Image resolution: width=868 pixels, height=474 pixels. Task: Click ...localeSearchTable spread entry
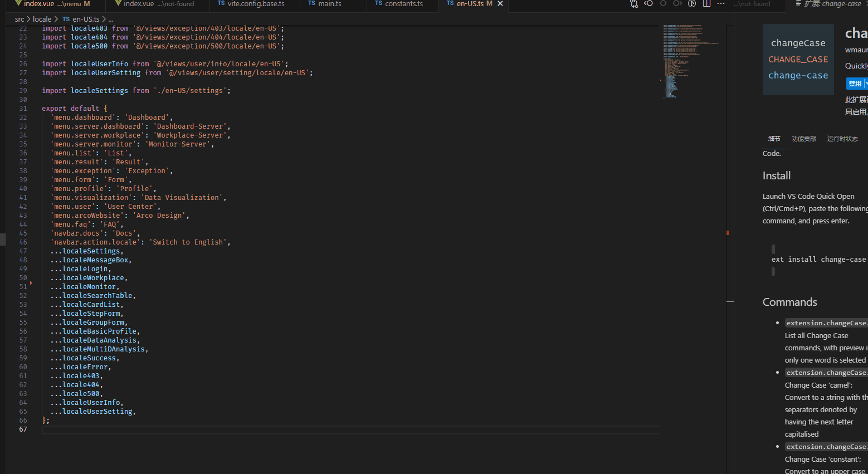pos(93,296)
